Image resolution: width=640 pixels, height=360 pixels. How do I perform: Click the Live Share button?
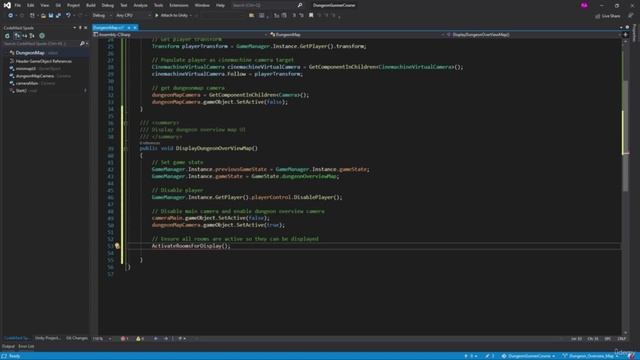(608, 16)
